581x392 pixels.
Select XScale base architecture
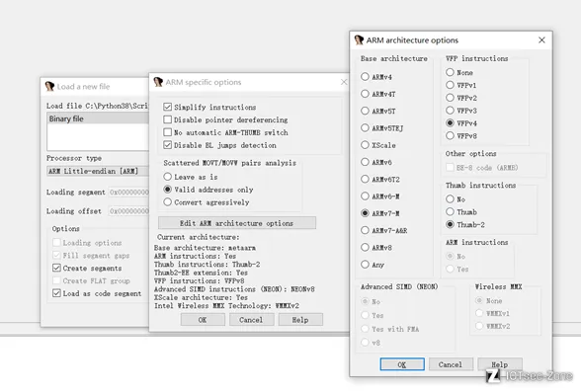click(x=365, y=145)
